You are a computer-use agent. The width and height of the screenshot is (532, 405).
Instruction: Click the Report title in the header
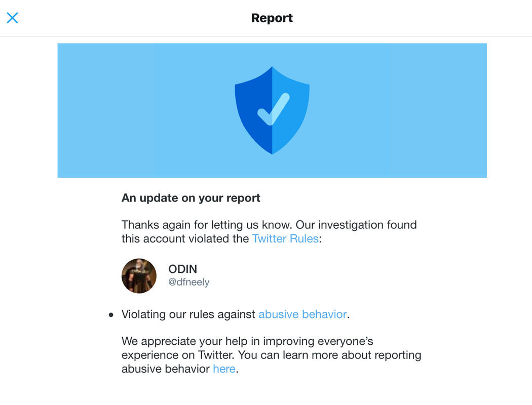272,18
